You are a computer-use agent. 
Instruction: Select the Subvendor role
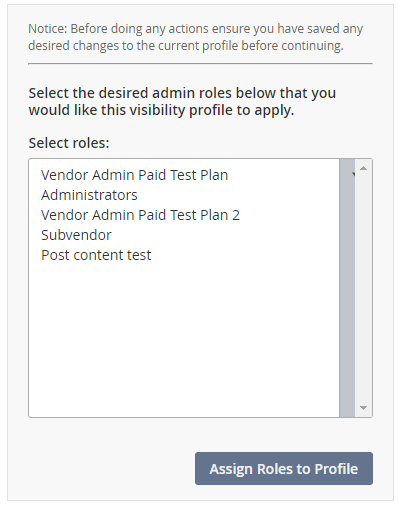coord(76,235)
